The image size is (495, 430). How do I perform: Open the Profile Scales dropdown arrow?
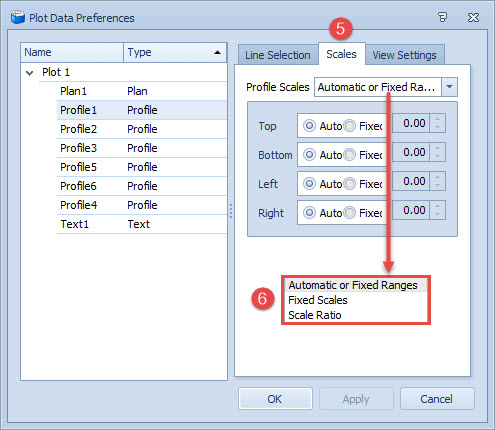point(449,87)
